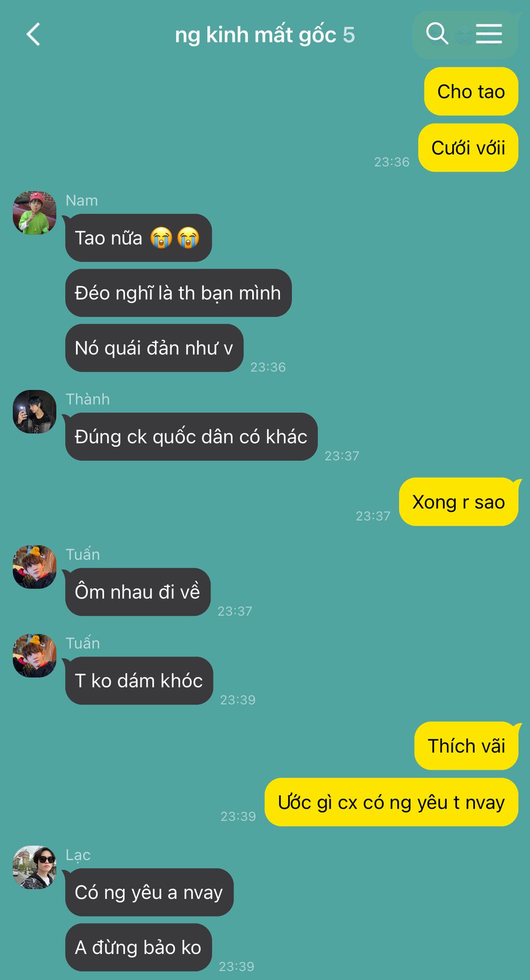
Task: Tap the 'A đừng bảo ko' message
Action: (x=138, y=947)
